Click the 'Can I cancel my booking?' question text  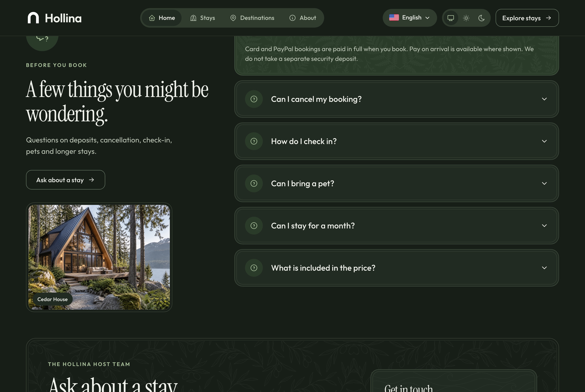click(316, 99)
